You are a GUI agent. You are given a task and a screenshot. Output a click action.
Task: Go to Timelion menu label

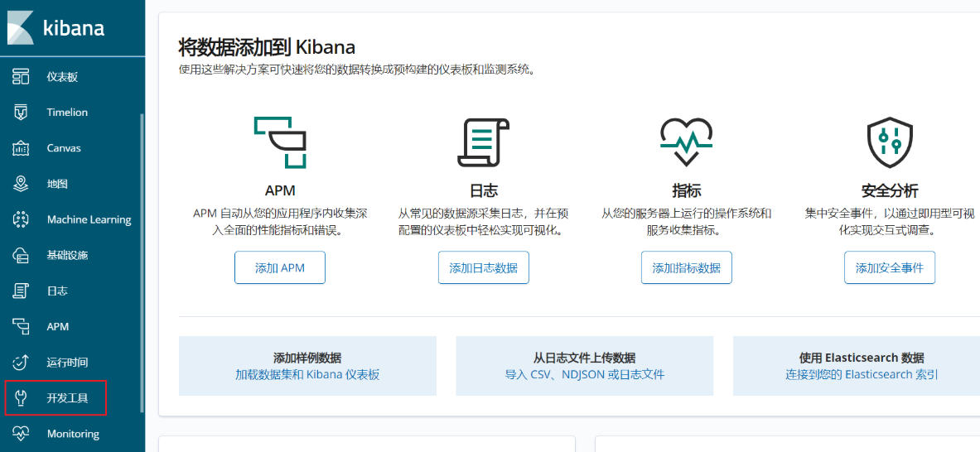click(x=67, y=113)
